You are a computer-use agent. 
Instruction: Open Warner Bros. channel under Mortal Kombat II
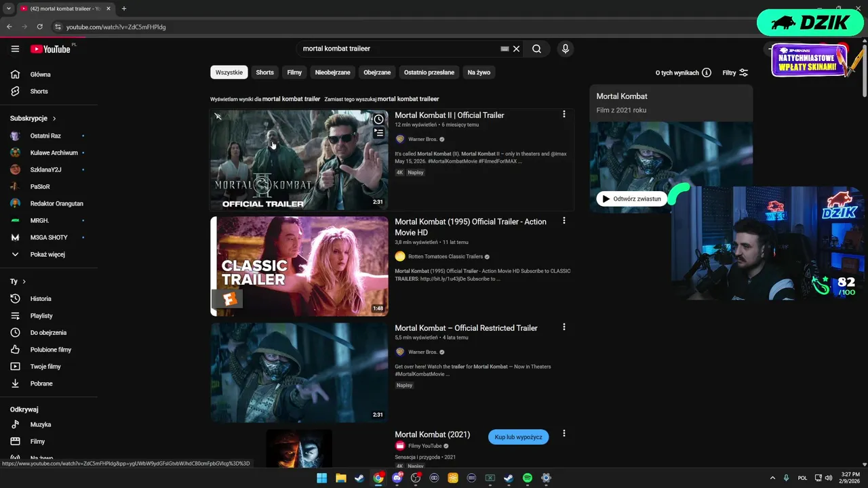(x=422, y=139)
